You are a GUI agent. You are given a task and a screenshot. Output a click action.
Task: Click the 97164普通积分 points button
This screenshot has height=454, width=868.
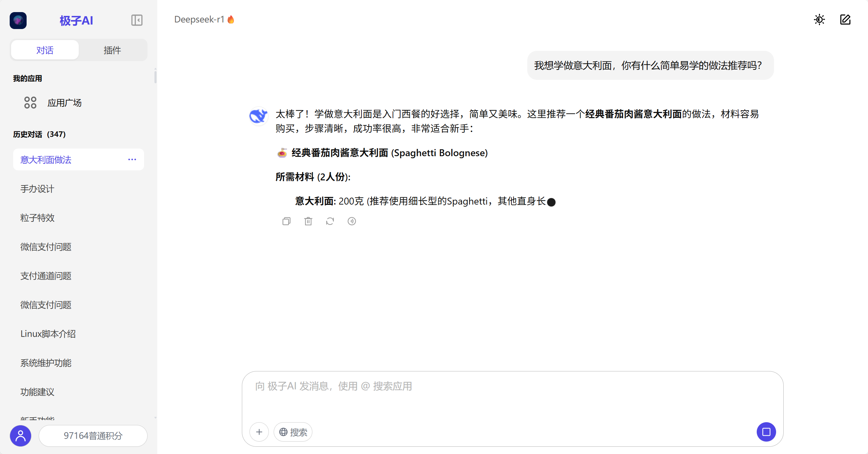tap(93, 436)
